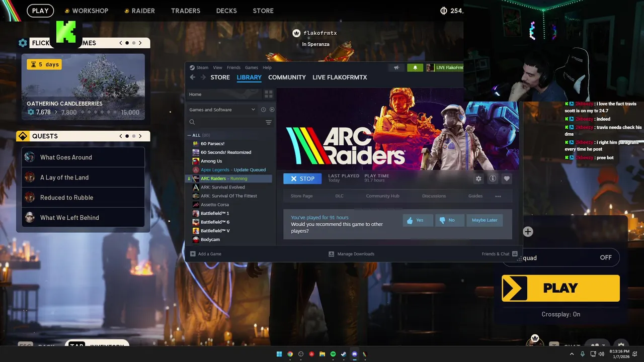Show hidden system tray icons chevron

click(x=572, y=354)
